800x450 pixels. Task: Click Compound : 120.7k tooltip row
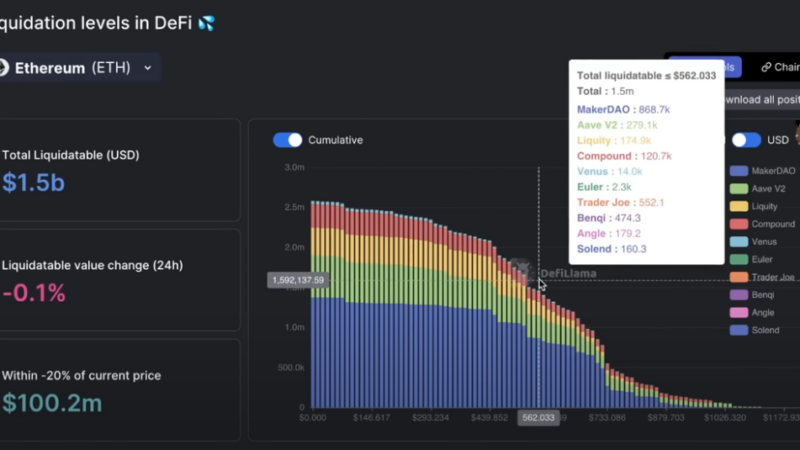[624, 156]
